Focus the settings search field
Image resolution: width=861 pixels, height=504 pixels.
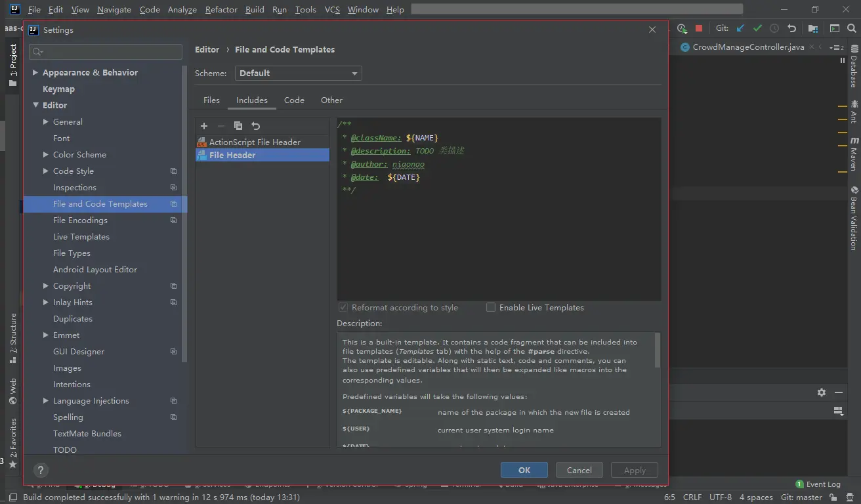106,52
